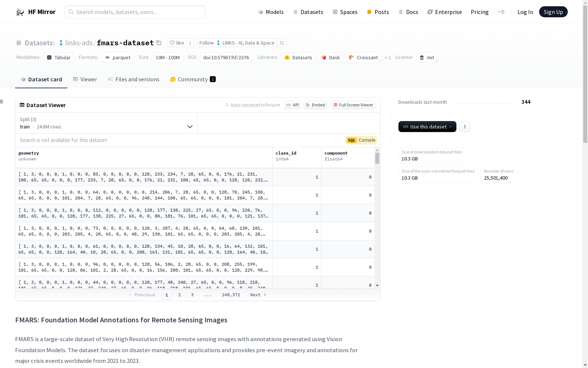
Task: Click the like count 1
Action: tap(190, 43)
